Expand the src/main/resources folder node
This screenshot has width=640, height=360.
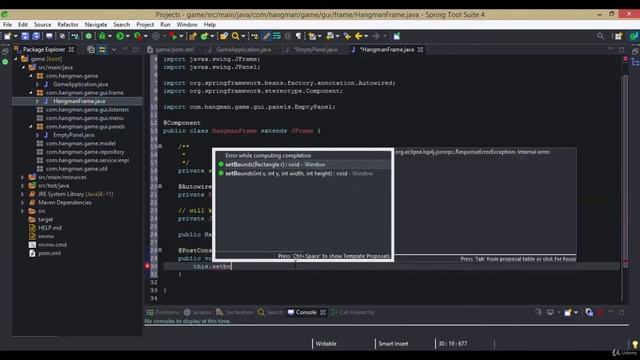coord(22,177)
